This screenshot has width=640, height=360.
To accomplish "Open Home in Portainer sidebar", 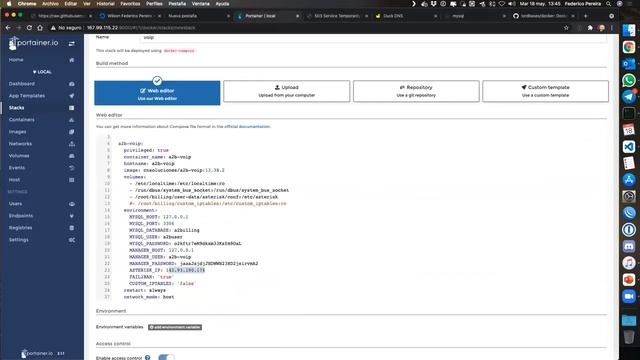I will click(16, 60).
